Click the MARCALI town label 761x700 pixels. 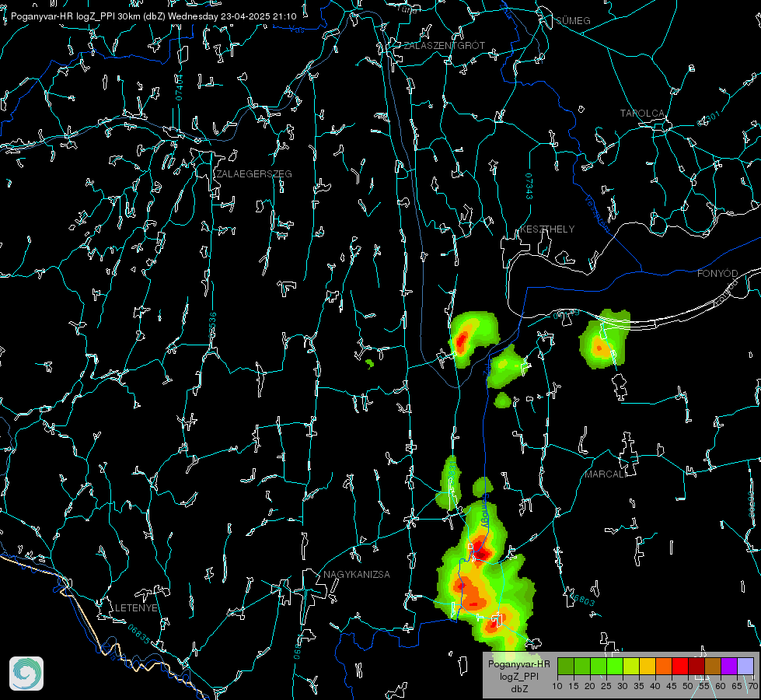point(606,474)
